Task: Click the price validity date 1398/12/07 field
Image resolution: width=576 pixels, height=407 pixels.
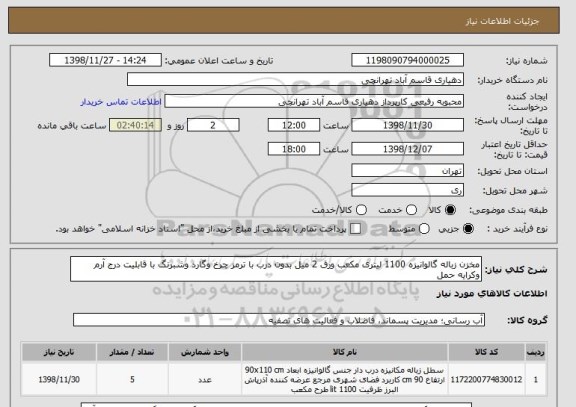Action: click(407, 149)
